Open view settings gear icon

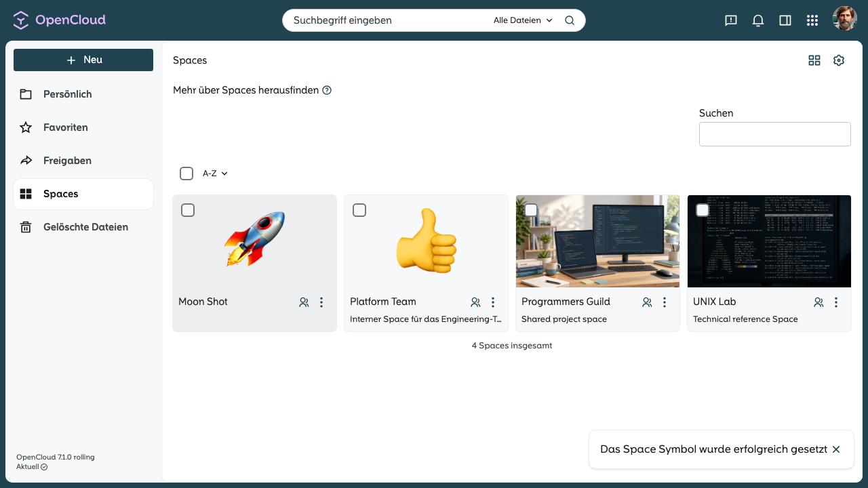tap(839, 60)
